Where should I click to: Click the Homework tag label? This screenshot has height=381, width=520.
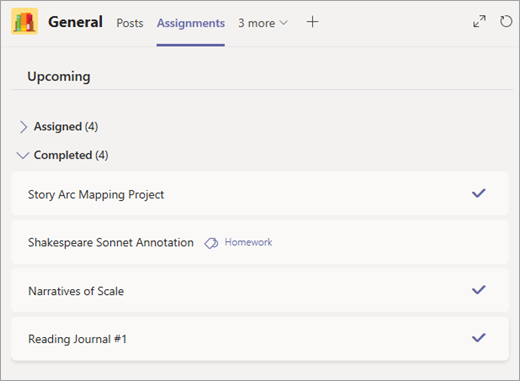pyautogui.click(x=248, y=242)
